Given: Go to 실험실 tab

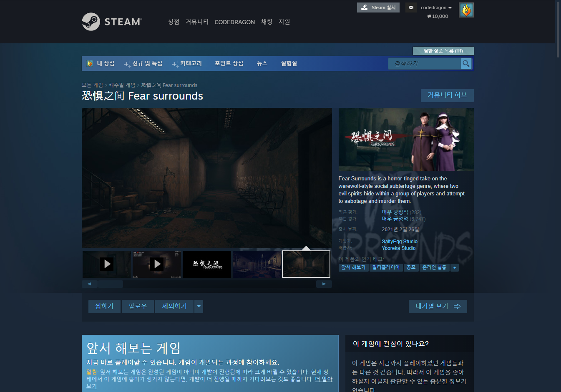Looking at the screenshot, I should click(x=289, y=63).
